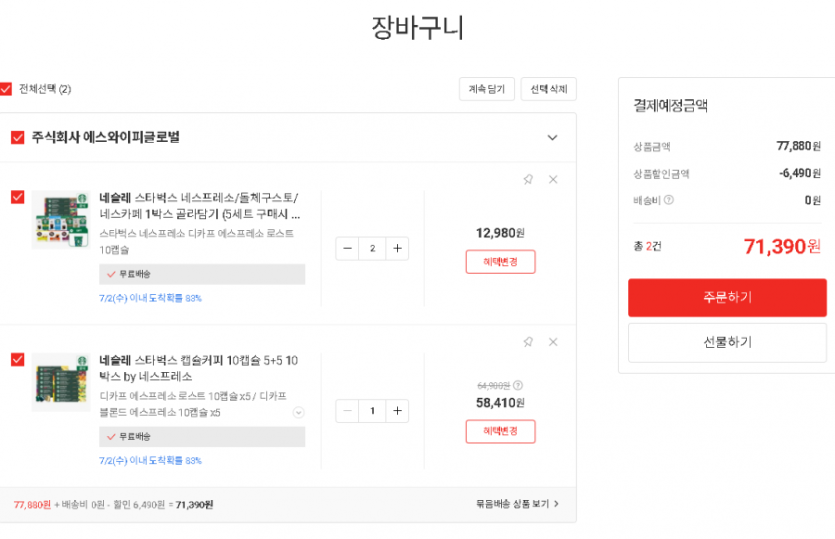The width and height of the screenshot is (835, 539).
Task: Increase quantity of the 58,410원 item
Action: point(397,410)
